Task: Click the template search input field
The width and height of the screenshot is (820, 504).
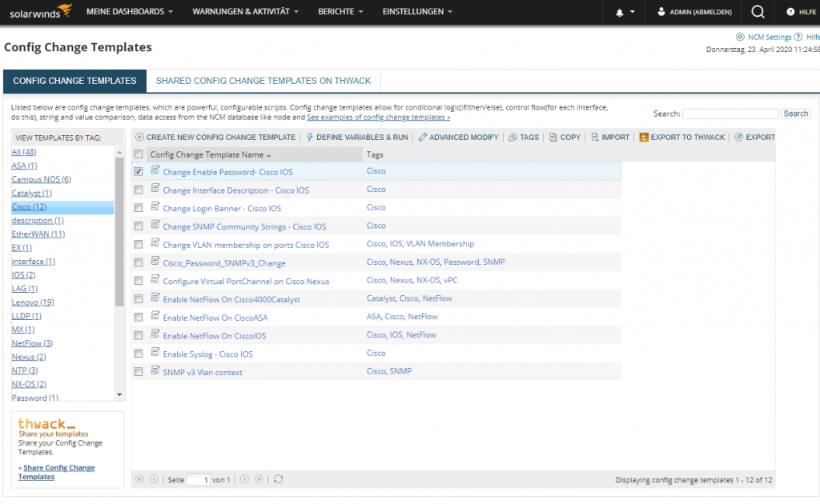Action: click(730, 114)
